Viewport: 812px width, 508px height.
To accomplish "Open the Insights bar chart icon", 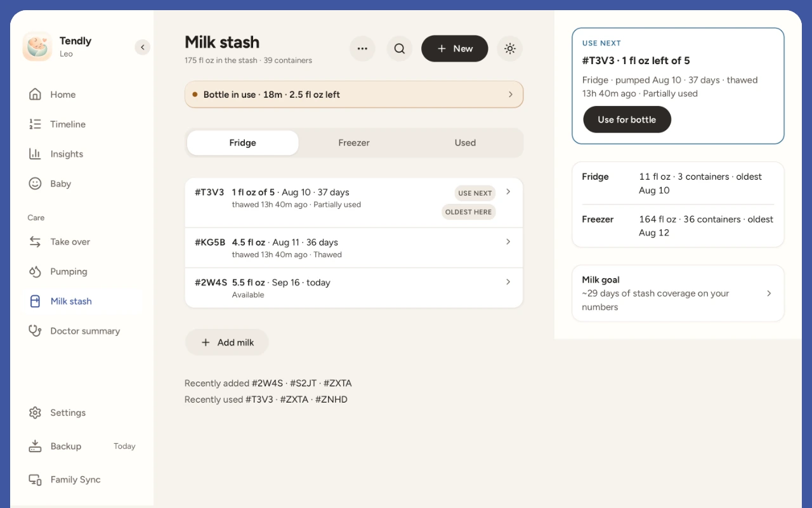I will click(36, 154).
